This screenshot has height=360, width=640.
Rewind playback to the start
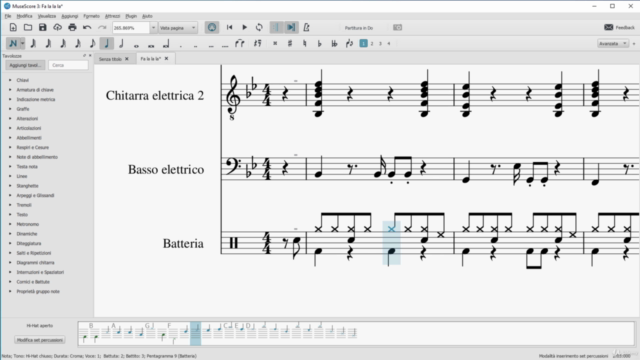tap(229, 27)
